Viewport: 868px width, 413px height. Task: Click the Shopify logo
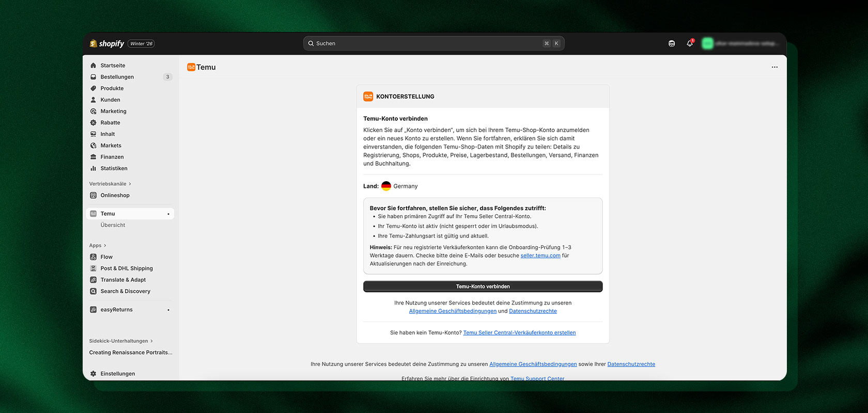click(x=107, y=43)
